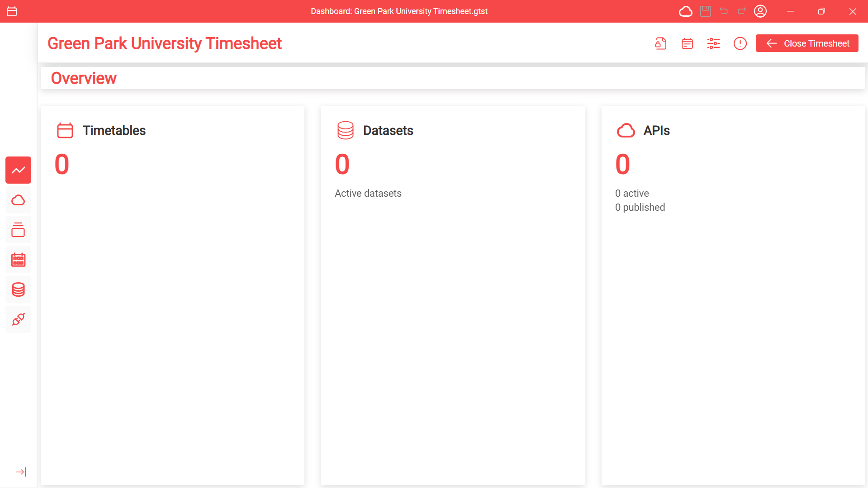Open the Overview chart icon in sidebar
The width and height of the screenshot is (868, 488).
[19, 170]
